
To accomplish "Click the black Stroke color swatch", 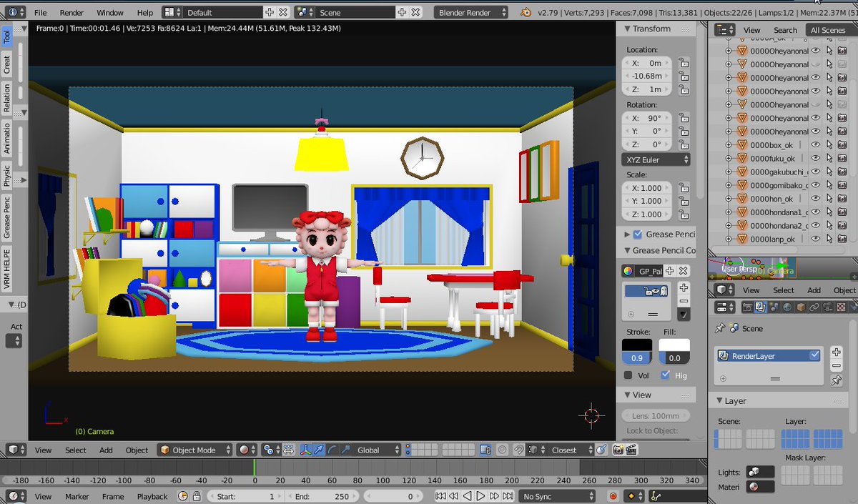I will click(x=636, y=345).
